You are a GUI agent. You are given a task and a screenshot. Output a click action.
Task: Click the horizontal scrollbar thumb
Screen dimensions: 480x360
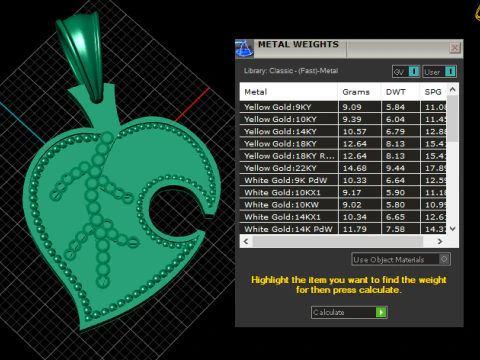(x=338, y=241)
